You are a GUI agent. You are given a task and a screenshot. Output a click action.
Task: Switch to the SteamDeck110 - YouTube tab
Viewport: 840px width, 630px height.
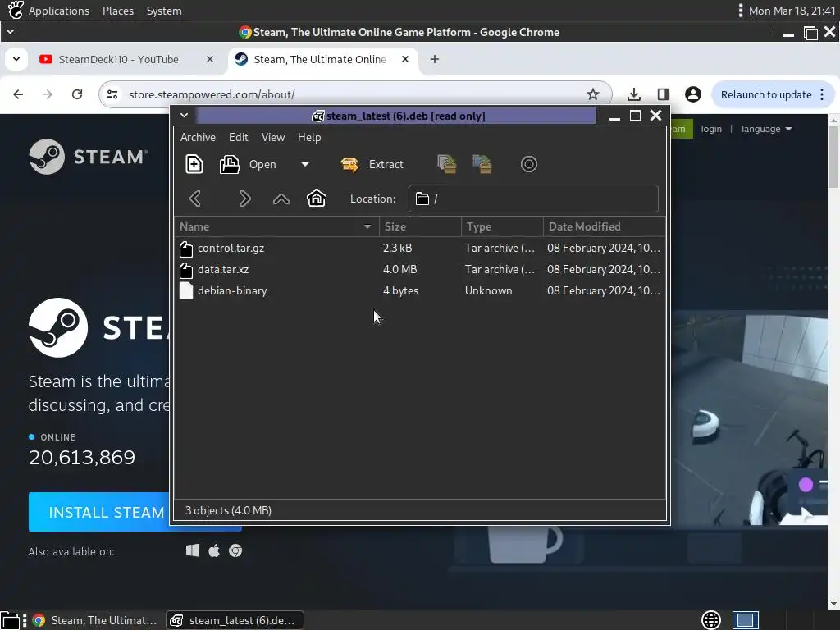118,59
